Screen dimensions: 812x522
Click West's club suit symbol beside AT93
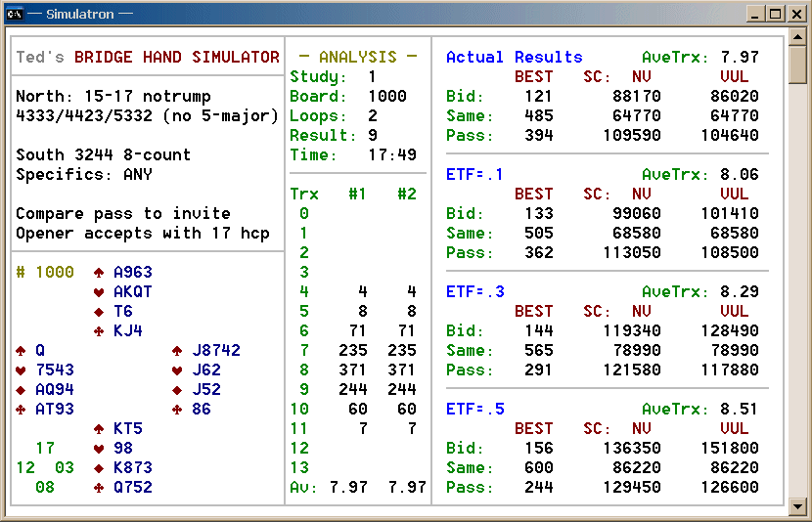[x=21, y=410]
